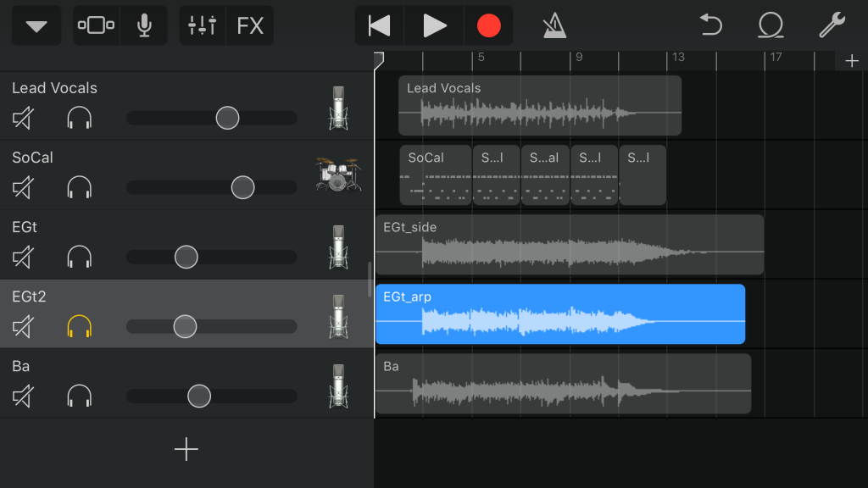This screenshot has height=488, width=868.
Task: Click the Ba track volume slider knob
Action: (x=199, y=396)
